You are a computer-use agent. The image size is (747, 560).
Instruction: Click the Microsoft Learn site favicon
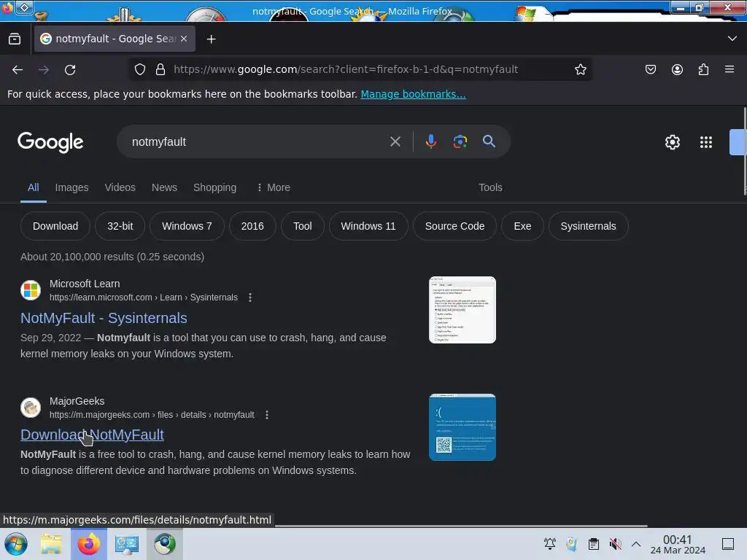pos(31,290)
